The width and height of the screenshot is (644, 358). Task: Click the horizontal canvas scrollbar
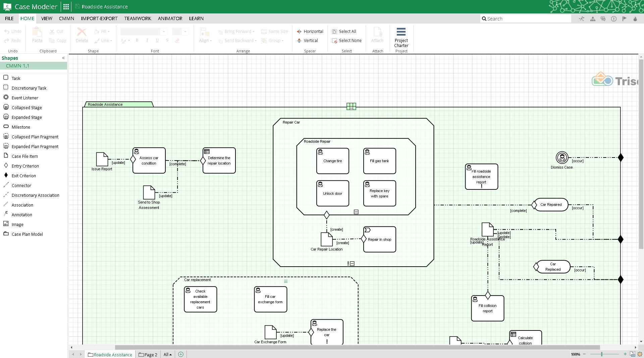coord(357,347)
